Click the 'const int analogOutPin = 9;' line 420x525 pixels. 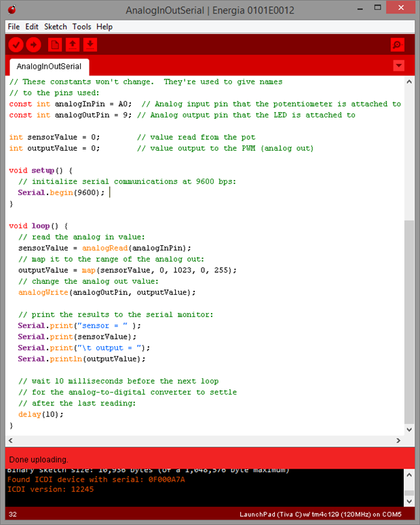[70, 115]
